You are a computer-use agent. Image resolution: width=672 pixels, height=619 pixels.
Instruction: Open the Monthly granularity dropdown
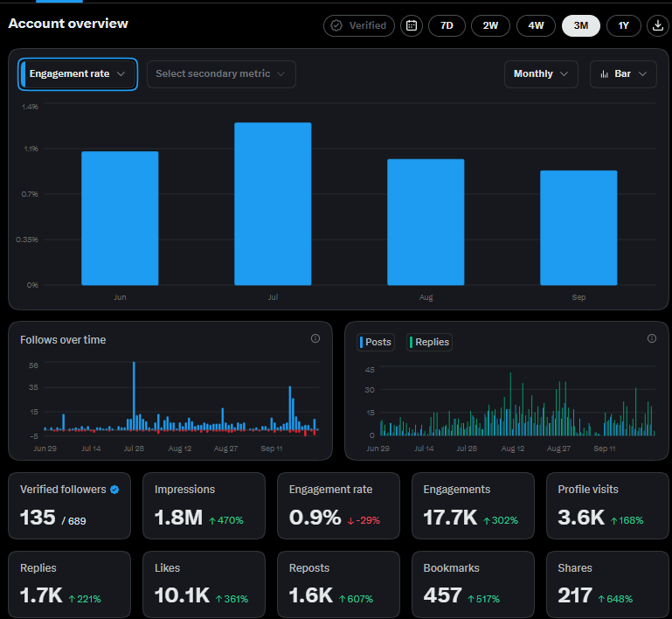click(541, 74)
